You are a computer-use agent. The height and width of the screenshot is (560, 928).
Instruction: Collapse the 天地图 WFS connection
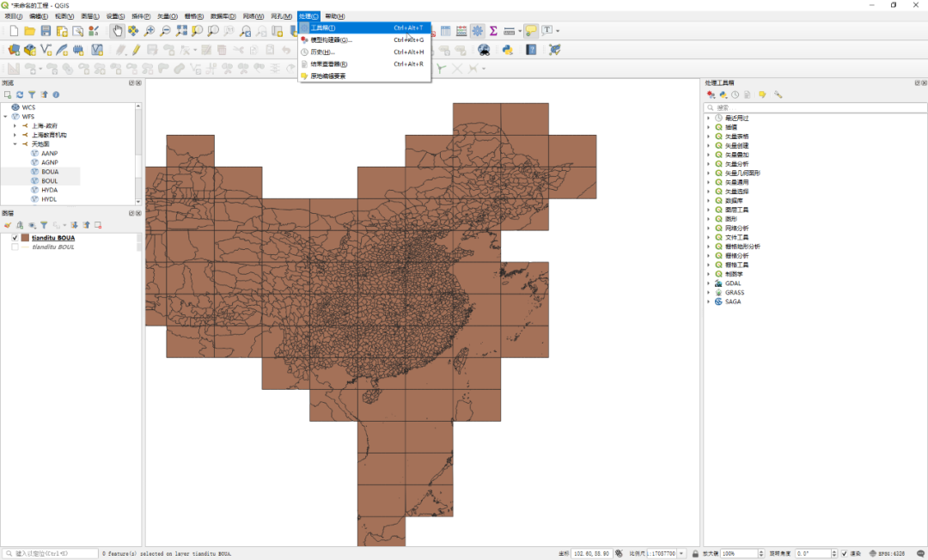coord(15,144)
